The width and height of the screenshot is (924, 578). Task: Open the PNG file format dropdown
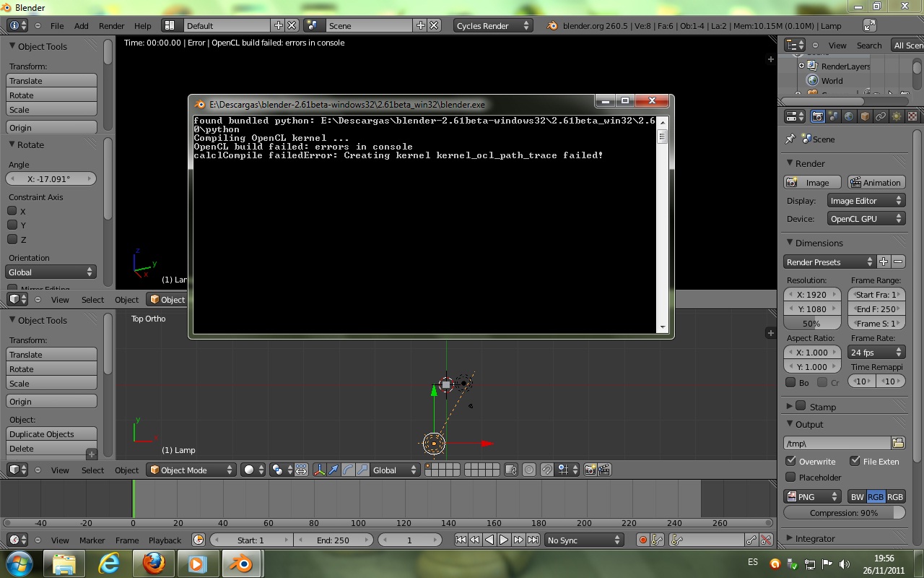812,496
